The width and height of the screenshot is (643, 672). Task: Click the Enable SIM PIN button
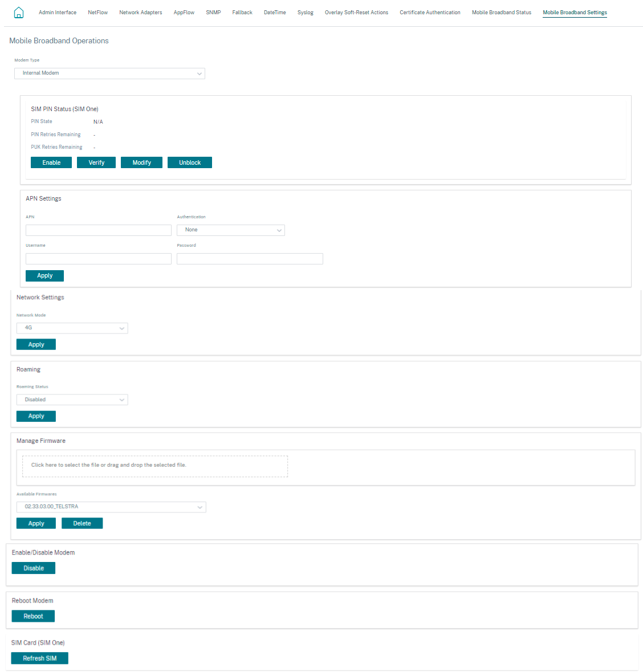pos(51,162)
